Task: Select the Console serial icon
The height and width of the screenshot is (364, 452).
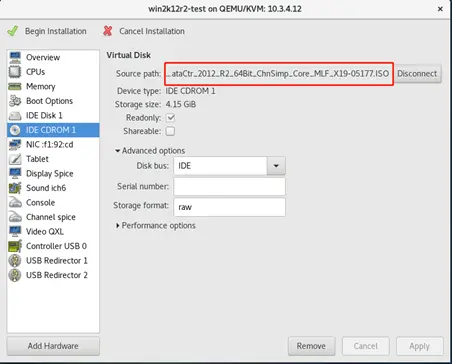Action: pyautogui.click(x=15, y=202)
